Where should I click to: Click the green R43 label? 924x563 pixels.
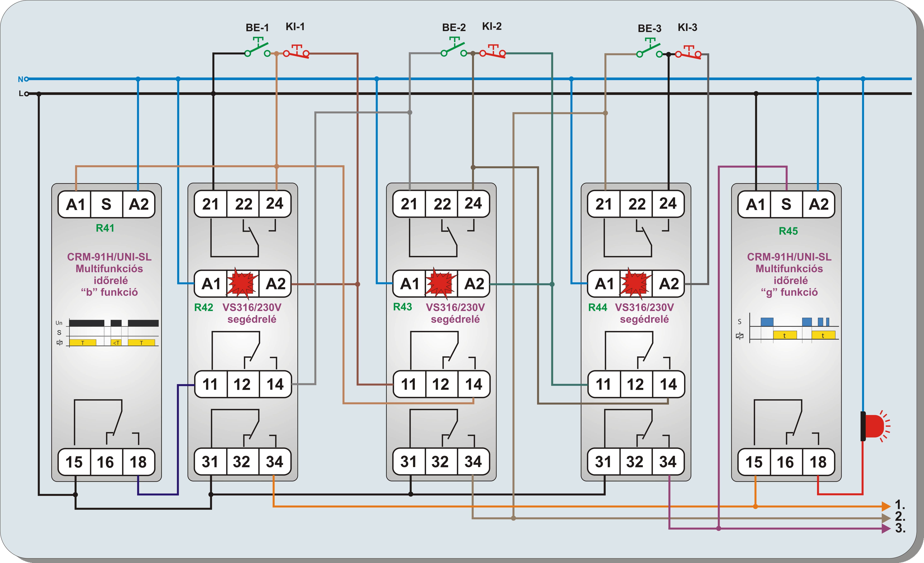click(402, 307)
